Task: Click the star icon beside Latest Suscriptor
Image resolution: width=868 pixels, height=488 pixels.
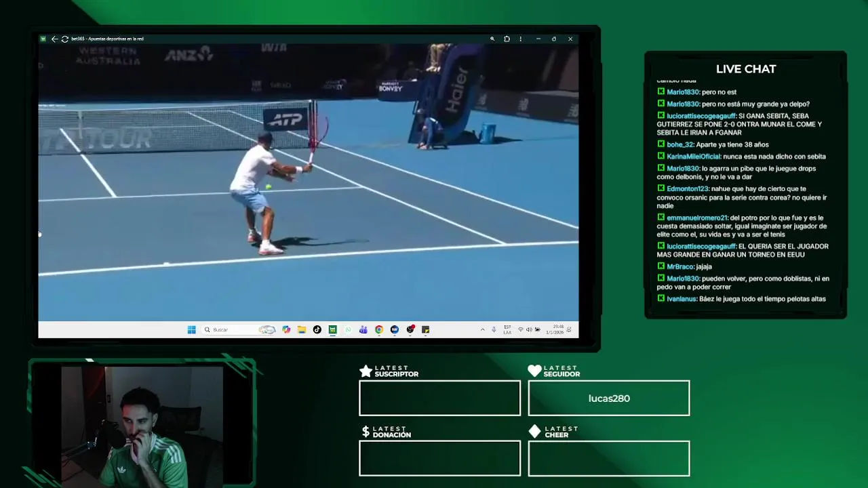Action: point(366,371)
